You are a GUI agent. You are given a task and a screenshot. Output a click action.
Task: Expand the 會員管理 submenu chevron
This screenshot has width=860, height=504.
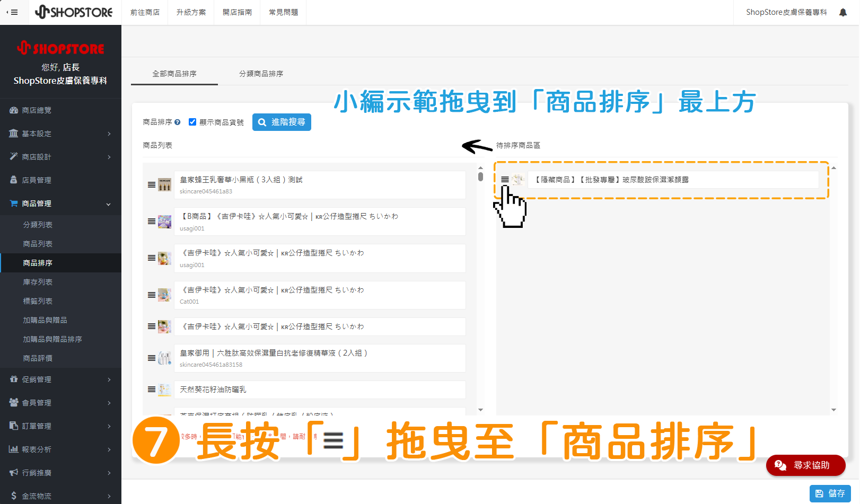coord(109,403)
